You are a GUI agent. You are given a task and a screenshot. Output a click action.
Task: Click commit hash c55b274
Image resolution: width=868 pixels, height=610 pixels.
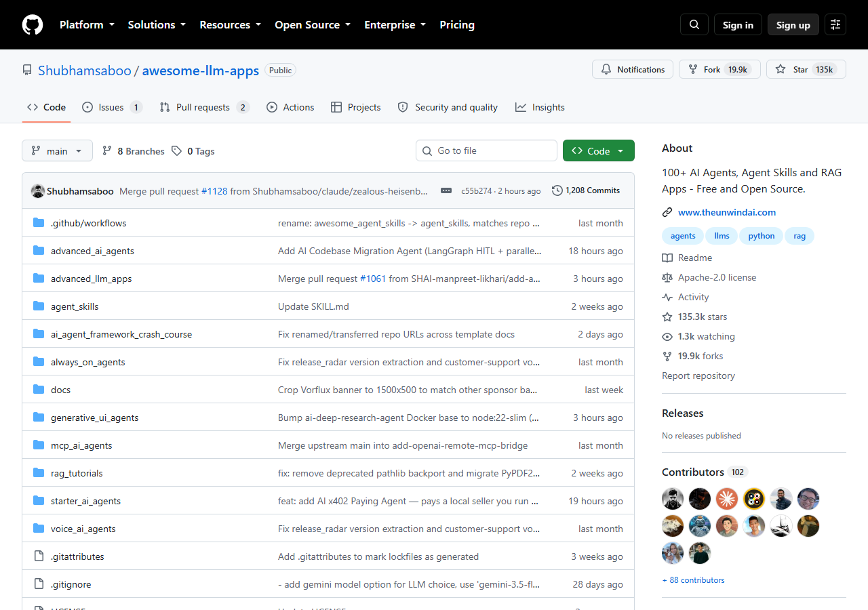477,191
